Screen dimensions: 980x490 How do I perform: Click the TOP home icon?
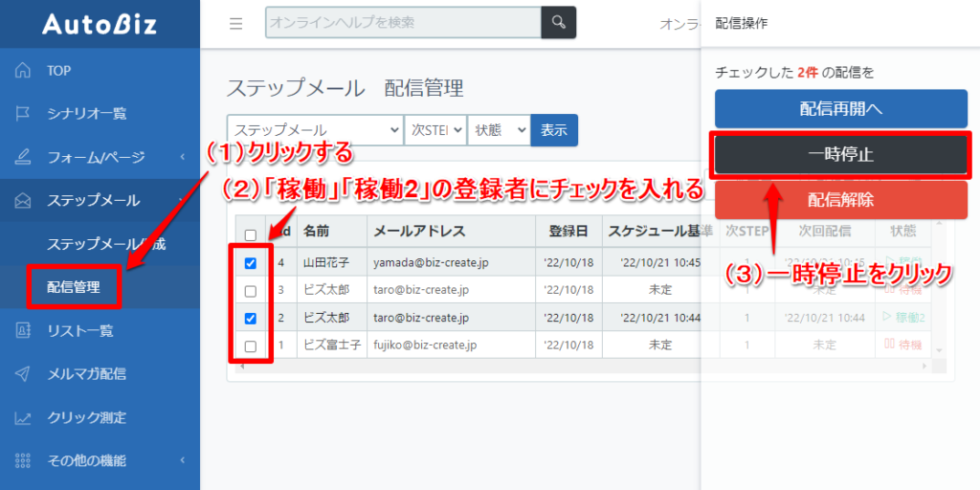coord(24,71)
